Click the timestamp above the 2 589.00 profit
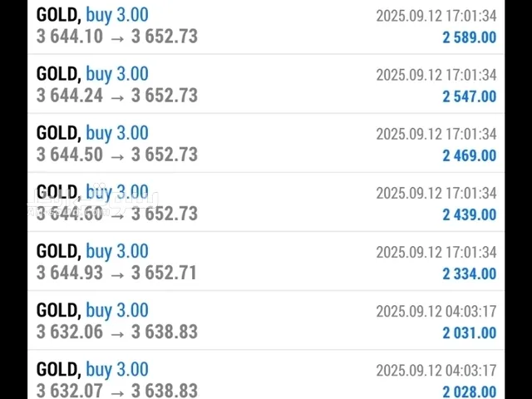 point(436,16)
